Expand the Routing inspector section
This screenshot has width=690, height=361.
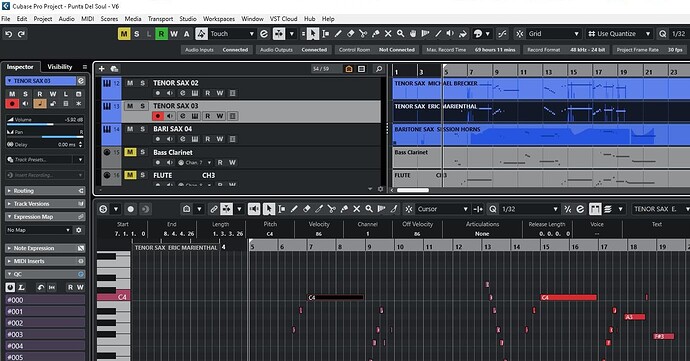tap(44, 191)
